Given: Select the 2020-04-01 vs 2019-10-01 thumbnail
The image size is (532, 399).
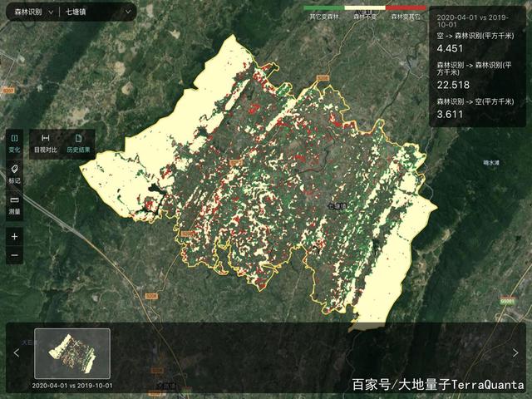Looking at the screenshot, I should [x=72, y=353].
